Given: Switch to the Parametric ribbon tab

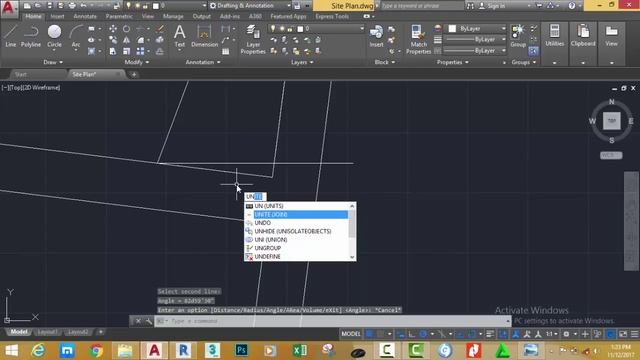Looking at the screenshot, I should 119,16.
